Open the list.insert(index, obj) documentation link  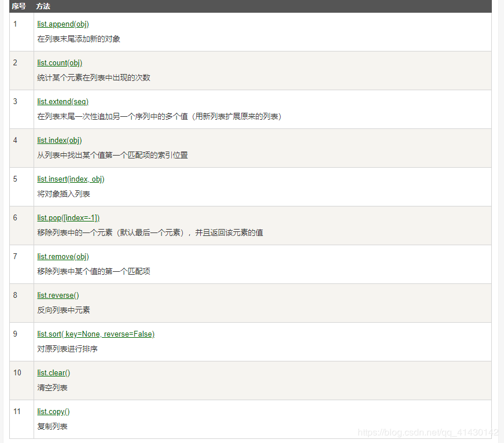coord(70,179)
